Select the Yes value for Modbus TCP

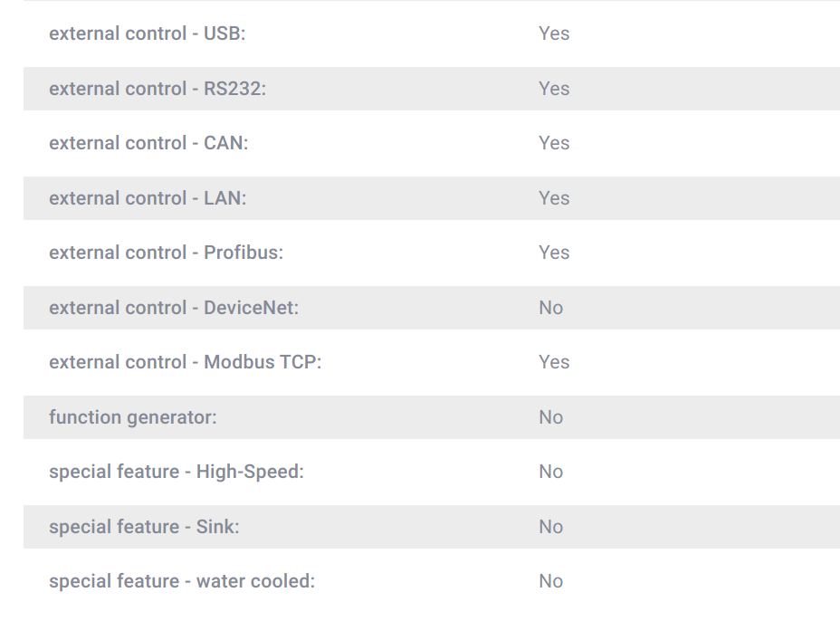[554, 362]
